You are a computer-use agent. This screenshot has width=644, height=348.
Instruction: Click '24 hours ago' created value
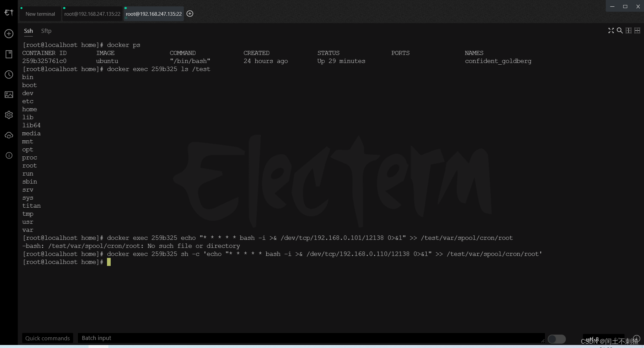266,61
